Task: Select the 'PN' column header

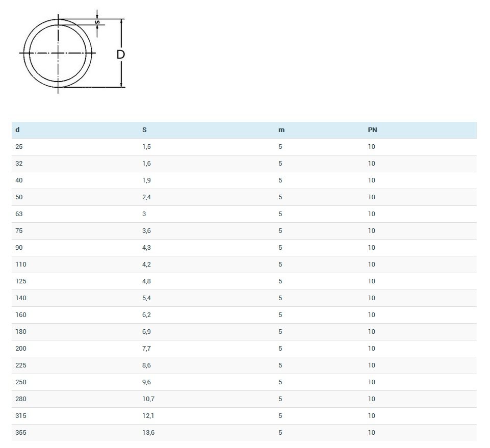Action: coord(372,130)
